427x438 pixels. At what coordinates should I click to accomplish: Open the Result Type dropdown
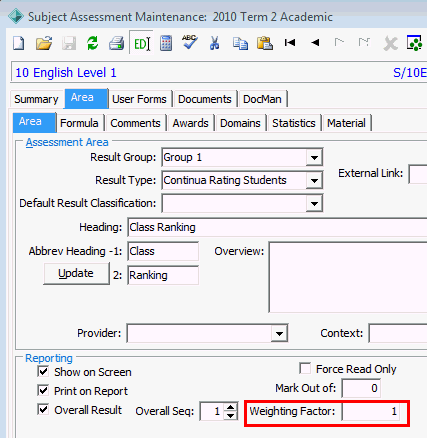click(314, 180)
